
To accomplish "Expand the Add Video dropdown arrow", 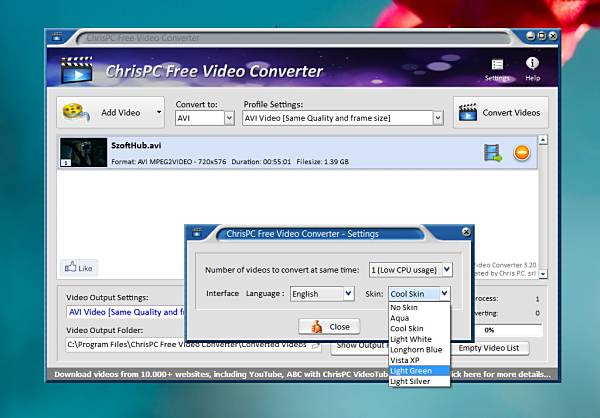I will pos(159,112).
